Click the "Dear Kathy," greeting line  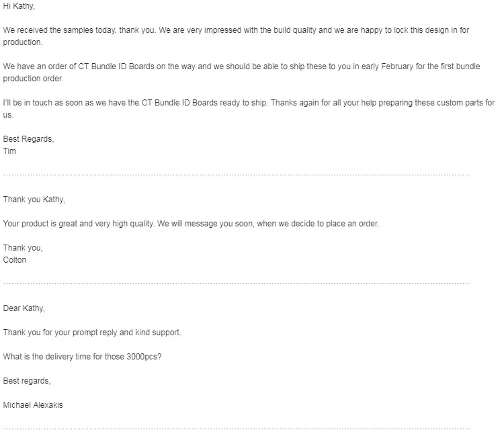point(24,308)
